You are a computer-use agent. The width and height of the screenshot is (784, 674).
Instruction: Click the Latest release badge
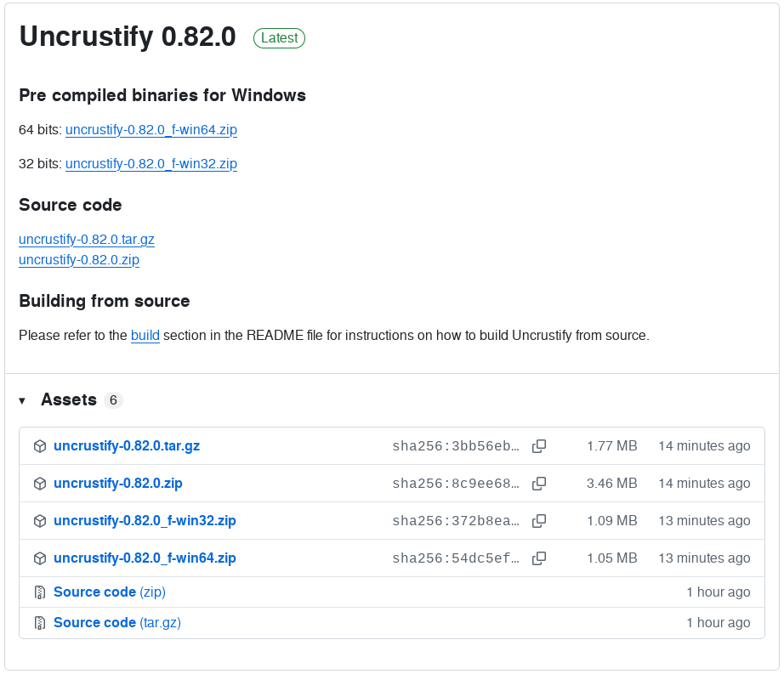click(x=279, y=38)
